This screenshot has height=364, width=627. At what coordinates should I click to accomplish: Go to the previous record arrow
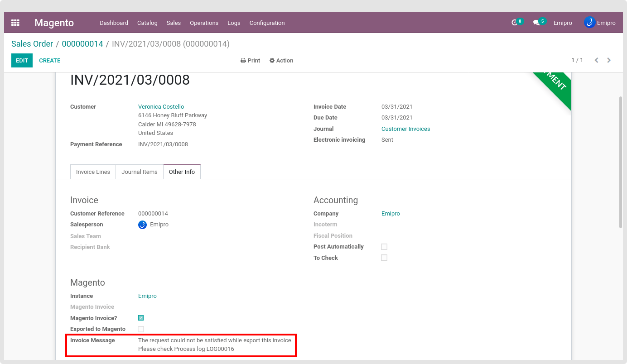coord(596,60)
